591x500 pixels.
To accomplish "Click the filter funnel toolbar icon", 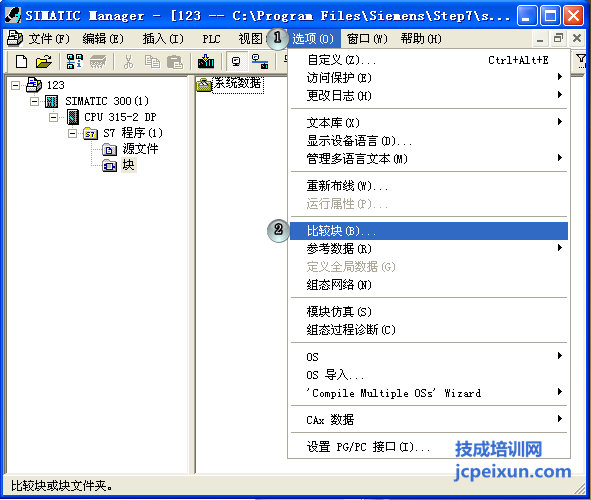I will click(581, 60).
